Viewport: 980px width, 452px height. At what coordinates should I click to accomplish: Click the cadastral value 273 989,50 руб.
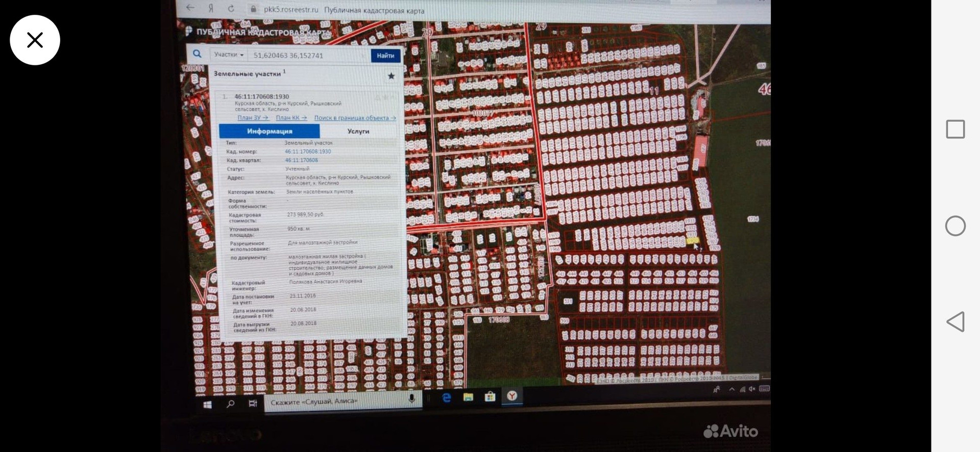click(x=305, y=215)
